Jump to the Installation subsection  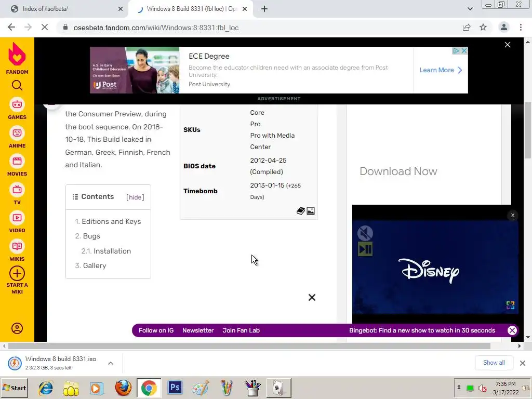112,251
